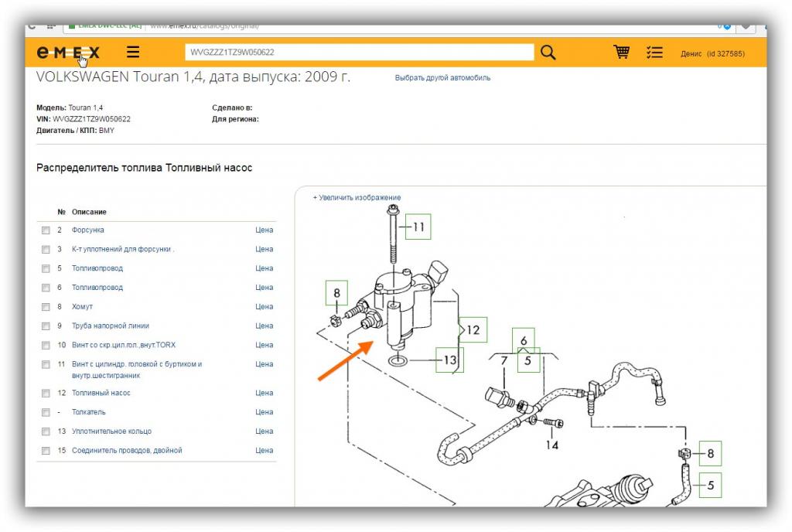Open the hamburger menu
Screen dimensions: 792x532
[x=133, y=52]
